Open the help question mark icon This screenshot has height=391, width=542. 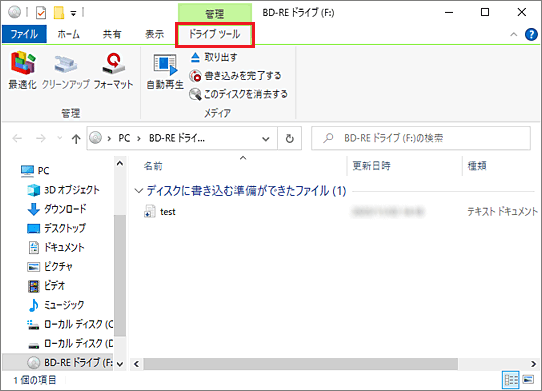[x=531, y=34]
